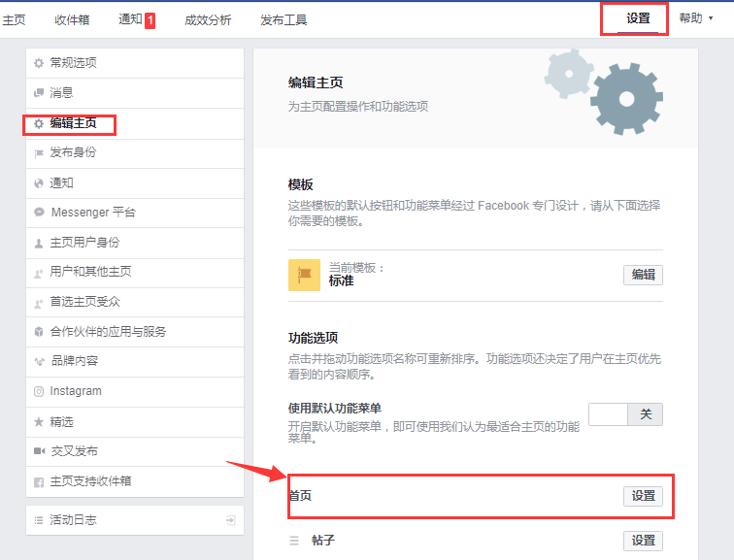Click the 设置 button in 帖子 row
This screenshot has height=560, width=734.
[643, 541]
